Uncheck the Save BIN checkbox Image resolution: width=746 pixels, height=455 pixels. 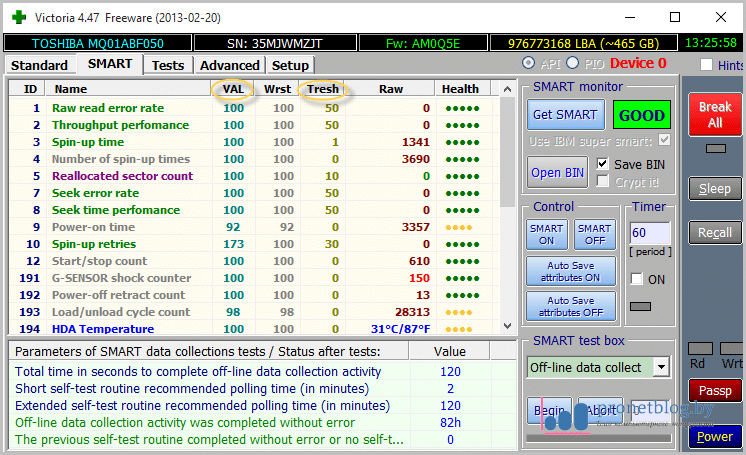pyautogui.click(x=602, y=164)
